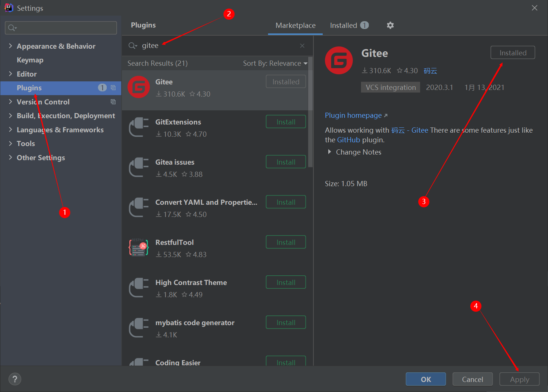Close the Settings dialog window

[x=535, y=8]
